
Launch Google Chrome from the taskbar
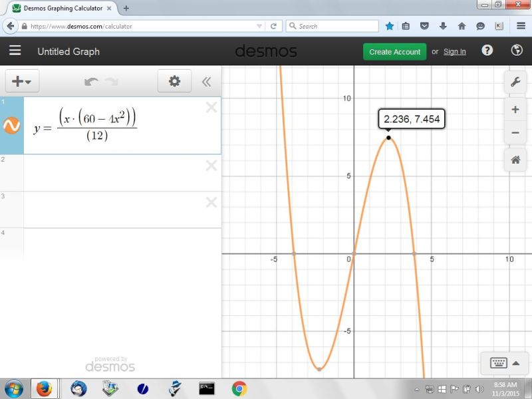point(239,388)
